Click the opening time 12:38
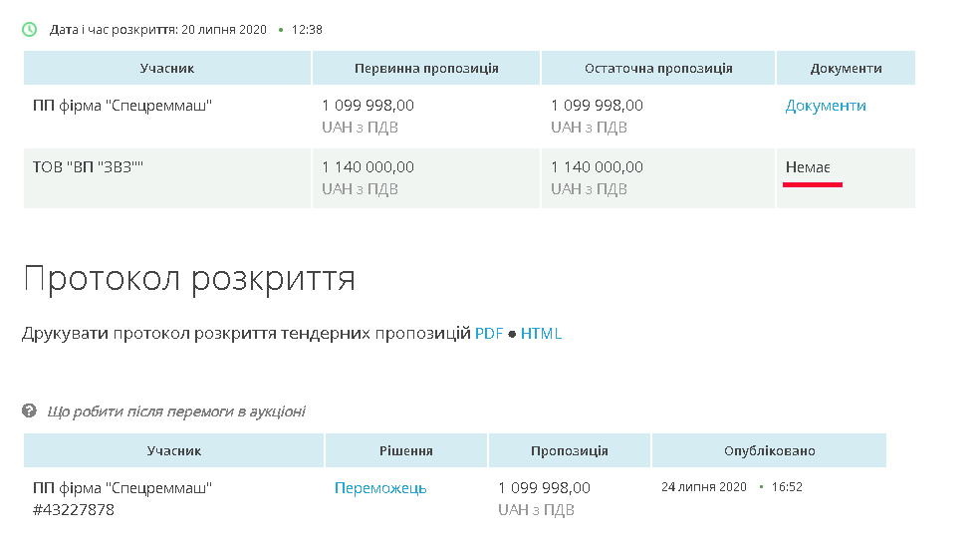The width and height of the screenshot is (980, 545). coord(307,30)
